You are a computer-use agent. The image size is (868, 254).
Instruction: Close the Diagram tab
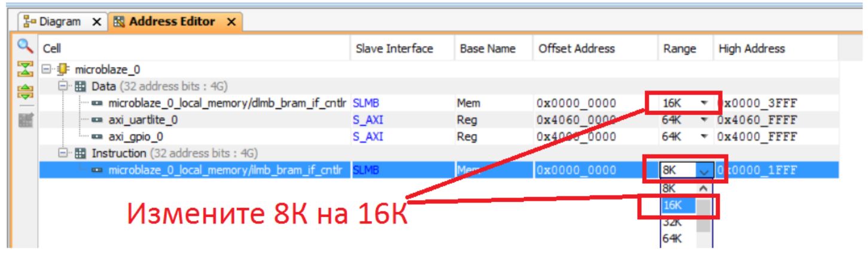tap(96, 22)
